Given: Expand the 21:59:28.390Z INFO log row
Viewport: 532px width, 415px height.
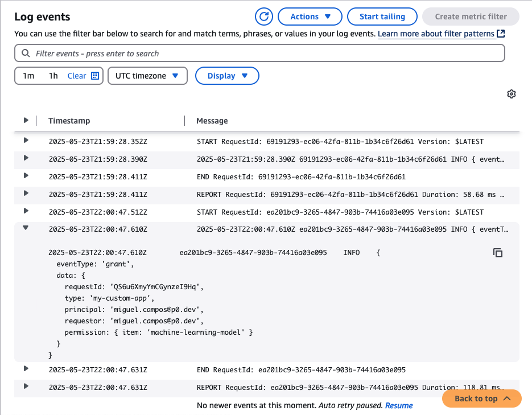Looking at the screenshot, I should click(x=26, y=158).
